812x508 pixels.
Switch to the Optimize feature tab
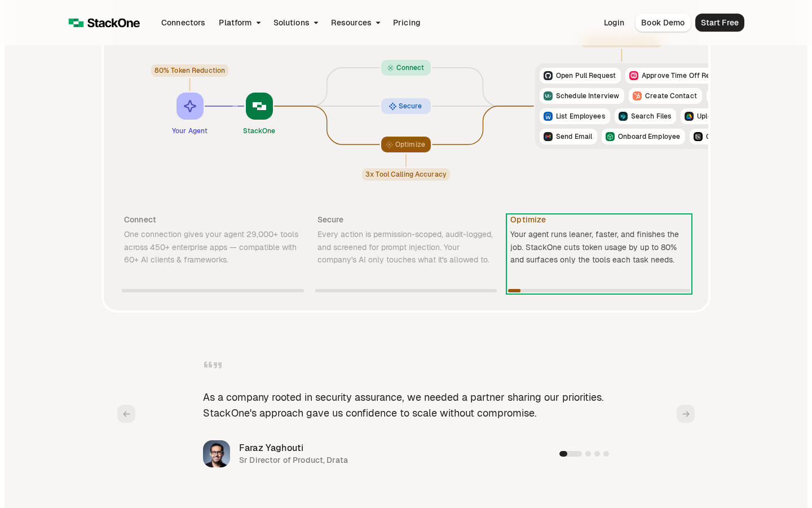point(599,254)
